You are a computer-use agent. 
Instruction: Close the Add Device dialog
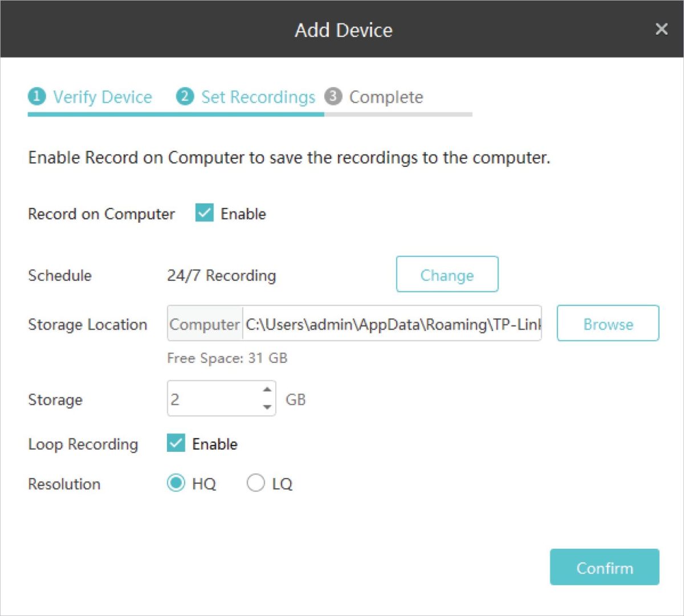click(x=661, y=29)
